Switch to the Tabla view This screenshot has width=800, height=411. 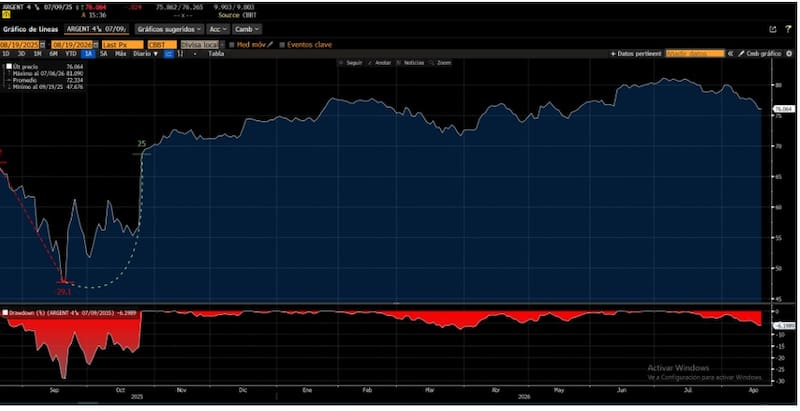click(x=216, y=54)
